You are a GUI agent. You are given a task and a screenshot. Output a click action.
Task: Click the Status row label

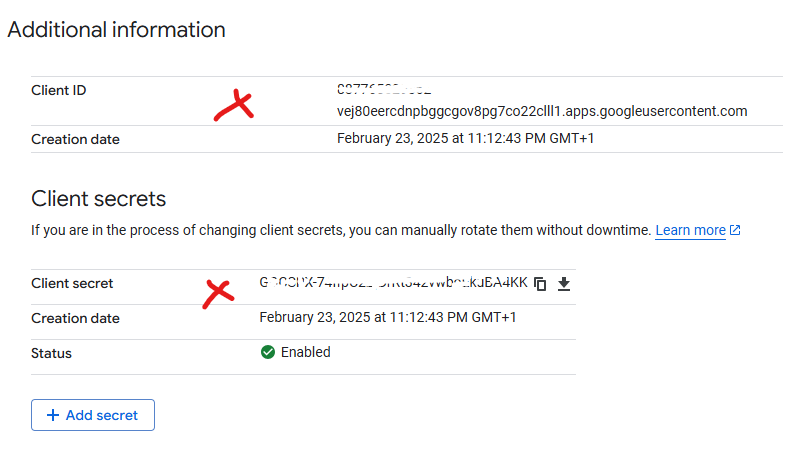[51, 353]
